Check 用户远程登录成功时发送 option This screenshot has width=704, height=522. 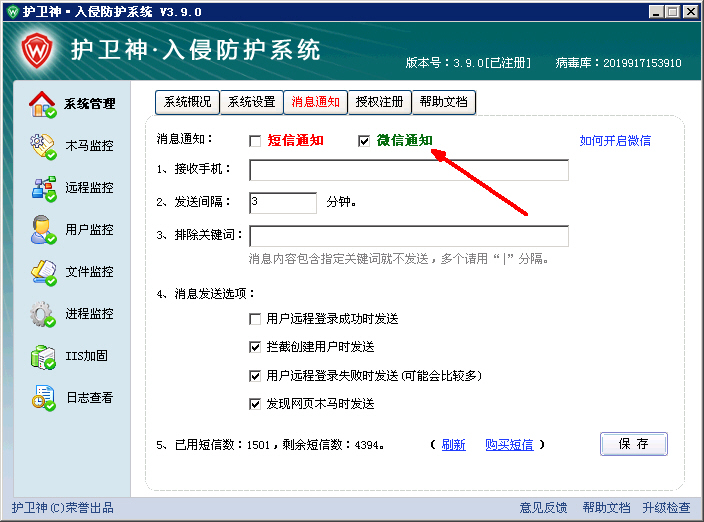(x=255, y=319)
